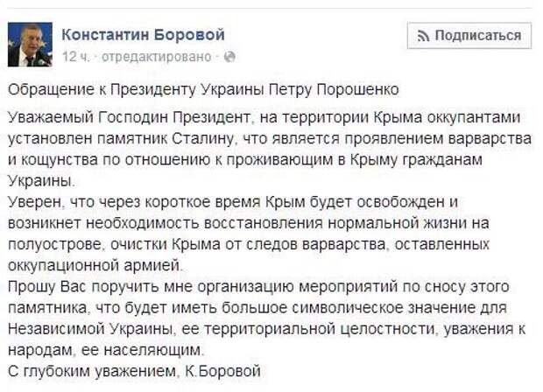
Task: Click the heading 'Обращение к Президенту Украины'
Action: pos(203,90)
